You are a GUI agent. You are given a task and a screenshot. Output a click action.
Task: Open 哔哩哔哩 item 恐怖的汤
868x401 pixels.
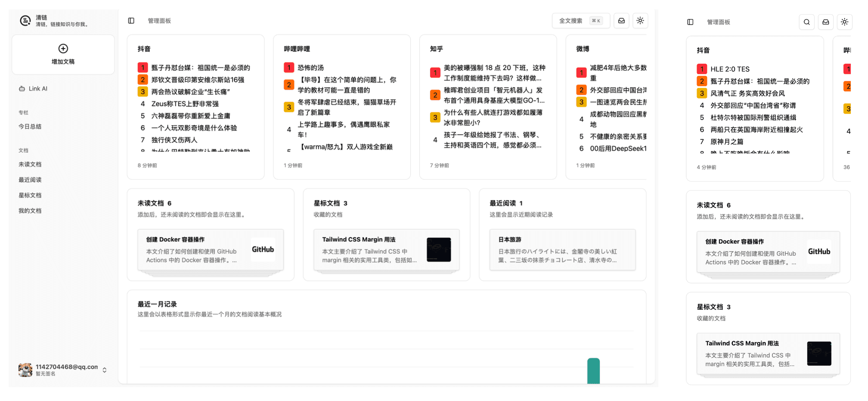pyautogui.click(x=310, y=68)
